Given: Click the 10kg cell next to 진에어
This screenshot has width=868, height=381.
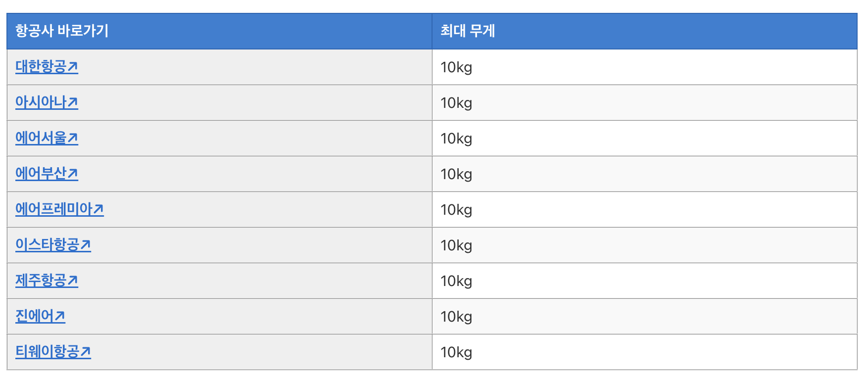Looking at the screenshot, I should click(x=455, y=316).
